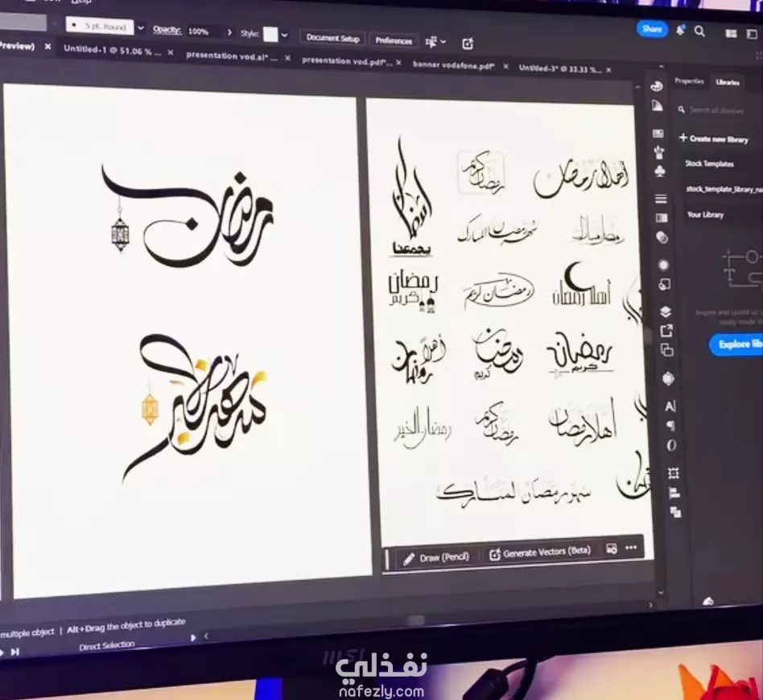763x700 pixels.
Task: Open the Properties panel tab
Action: (689, 81)
